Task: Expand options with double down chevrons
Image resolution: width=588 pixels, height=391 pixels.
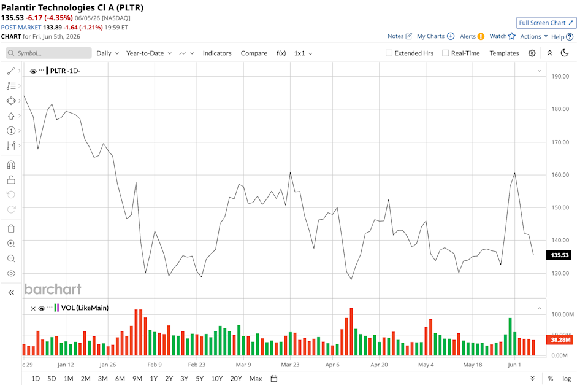Action: 532,379
